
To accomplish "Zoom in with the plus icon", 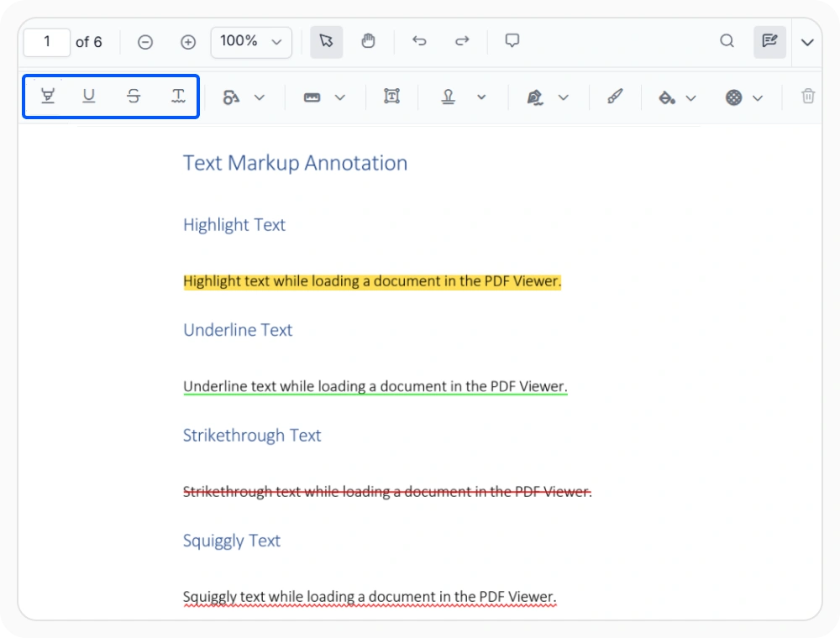I will point(188,42).
